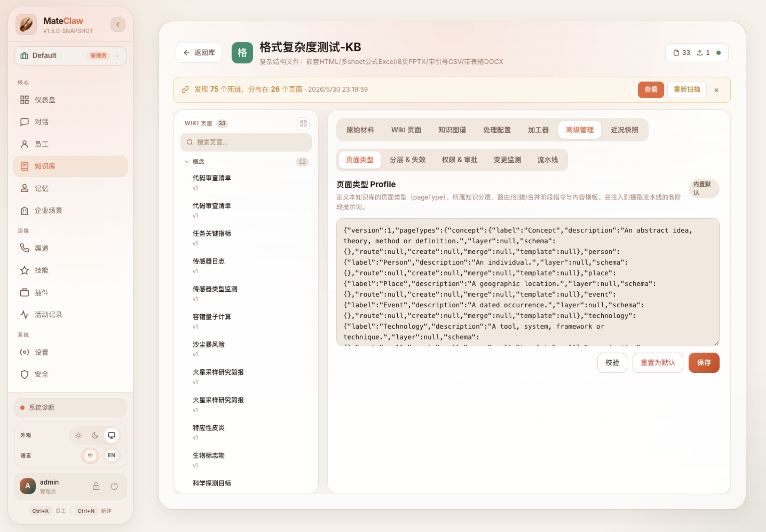
Task: Switch language to EN
Action: point(112,455)
